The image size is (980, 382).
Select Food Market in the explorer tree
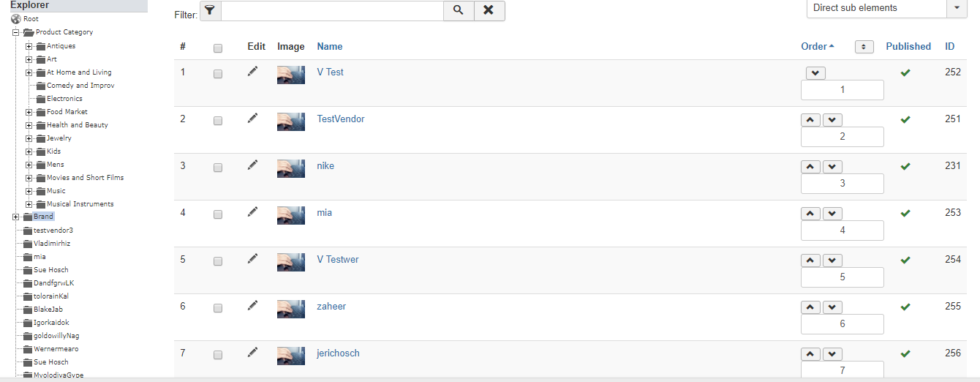click(67, 112)
